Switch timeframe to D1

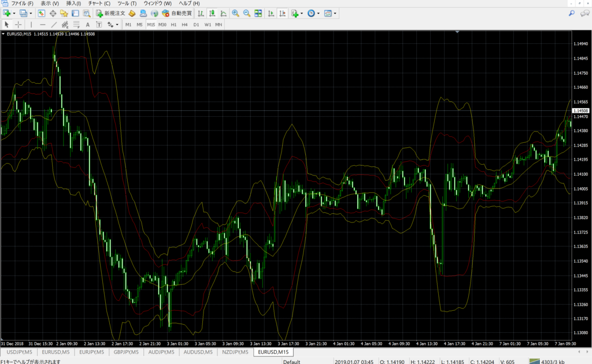pyautogui.click(x=196, y=24)
